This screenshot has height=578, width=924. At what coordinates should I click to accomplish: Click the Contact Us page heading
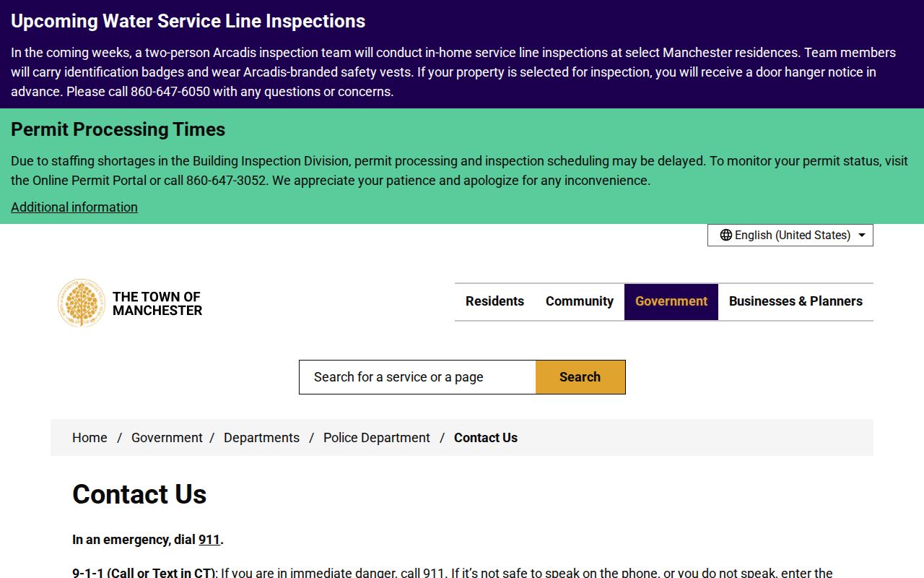coord(139,494)
